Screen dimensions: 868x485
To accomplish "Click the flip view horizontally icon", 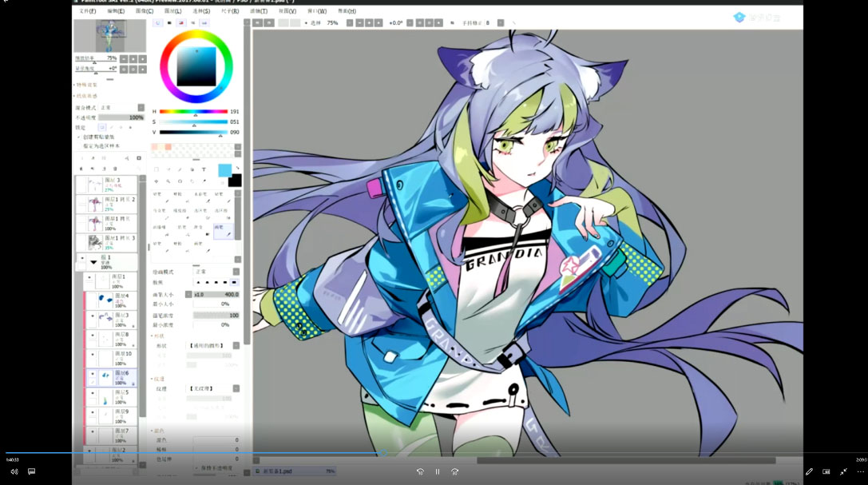I will [452, 22].
